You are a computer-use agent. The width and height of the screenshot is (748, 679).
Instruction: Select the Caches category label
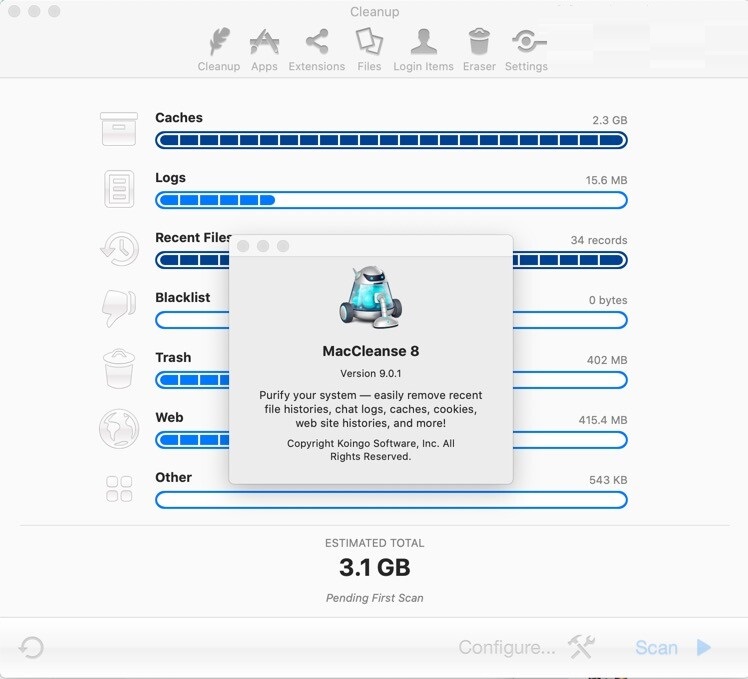pos(179,117)
